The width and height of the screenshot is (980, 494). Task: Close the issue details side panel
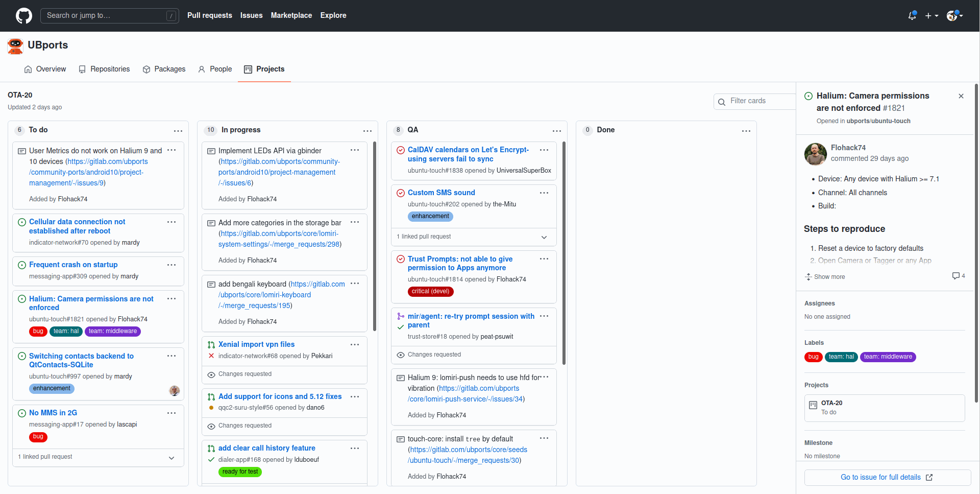(961, 96)
